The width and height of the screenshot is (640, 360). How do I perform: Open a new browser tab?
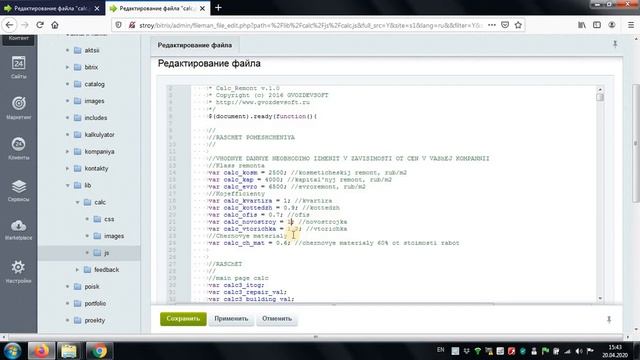218,8
